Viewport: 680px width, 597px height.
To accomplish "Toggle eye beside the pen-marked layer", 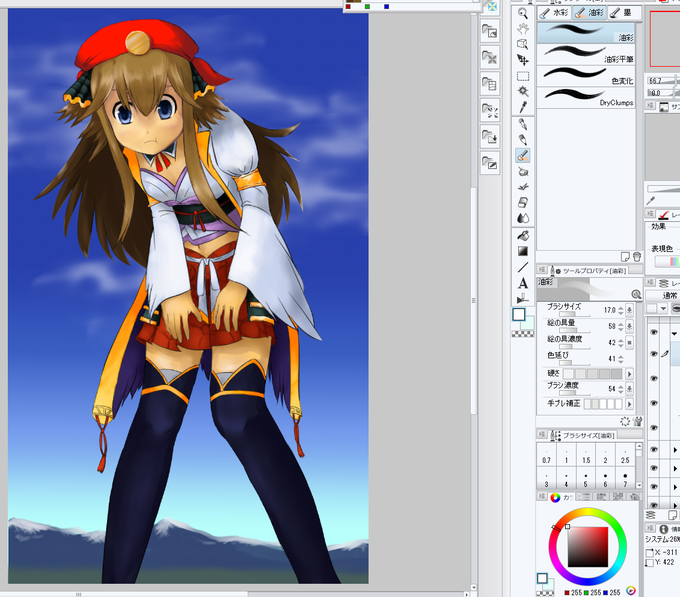I will (654, 354).
